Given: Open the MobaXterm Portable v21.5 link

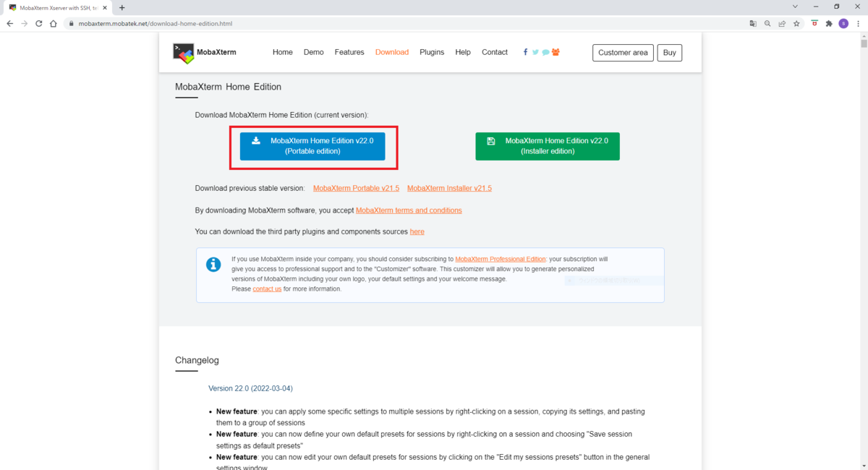Looking at the screenshot, I should 356,188.
